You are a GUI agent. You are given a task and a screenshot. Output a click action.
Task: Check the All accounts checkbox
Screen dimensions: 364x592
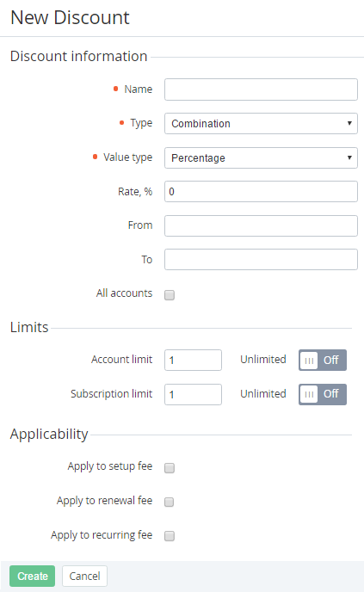point(170,295)
